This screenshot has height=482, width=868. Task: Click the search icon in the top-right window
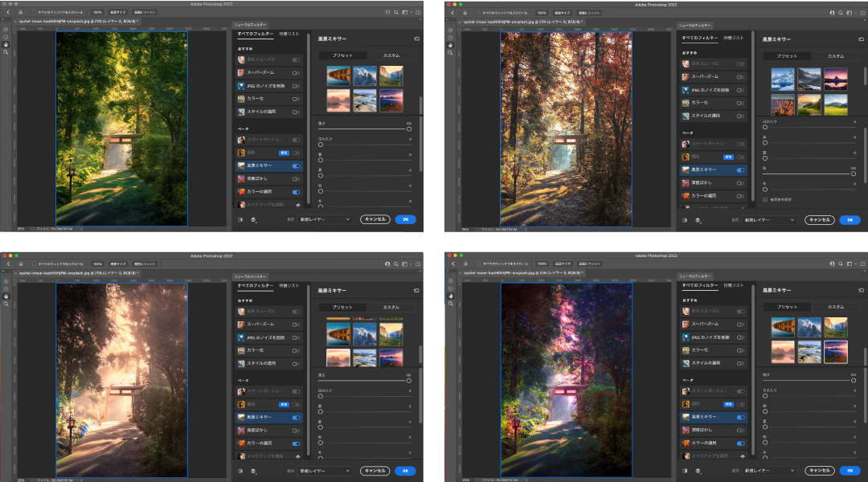841,13
